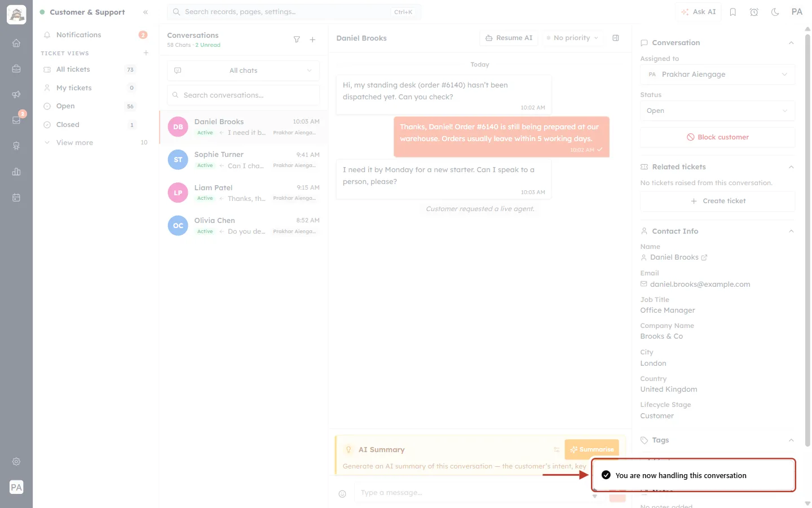Image resolution: width=812 pixels, height=508 pixels.
Task: Select All tickets view
Action: tap(96, 69)
